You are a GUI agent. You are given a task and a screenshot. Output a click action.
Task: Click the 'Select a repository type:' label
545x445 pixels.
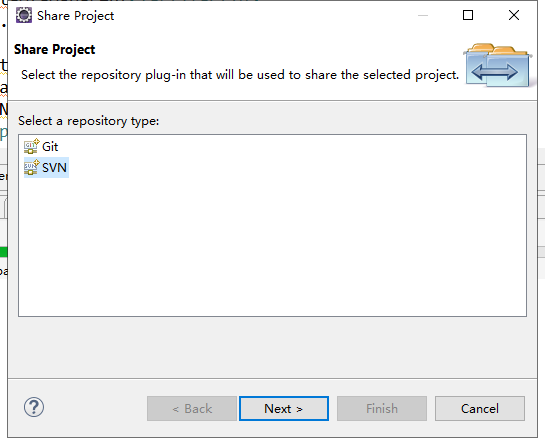pyautogui.click(x=89, y=121)
